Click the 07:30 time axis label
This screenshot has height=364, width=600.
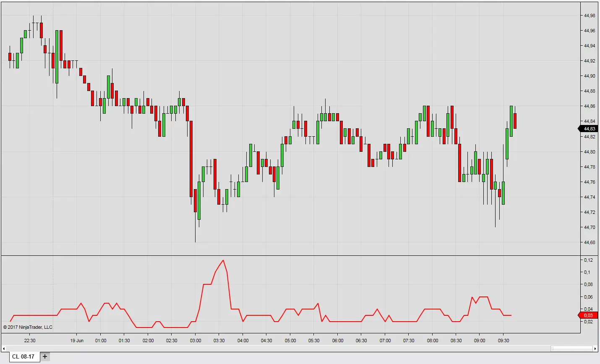coord(409,341)
